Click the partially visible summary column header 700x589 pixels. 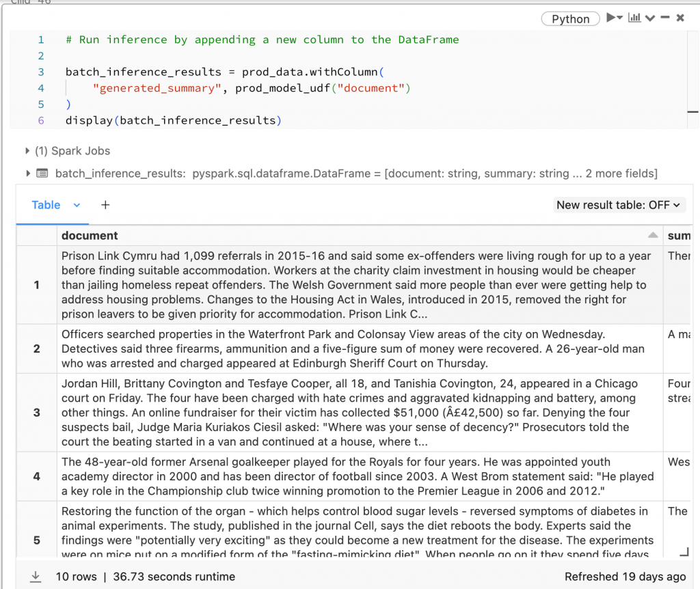tap(679, 236)
